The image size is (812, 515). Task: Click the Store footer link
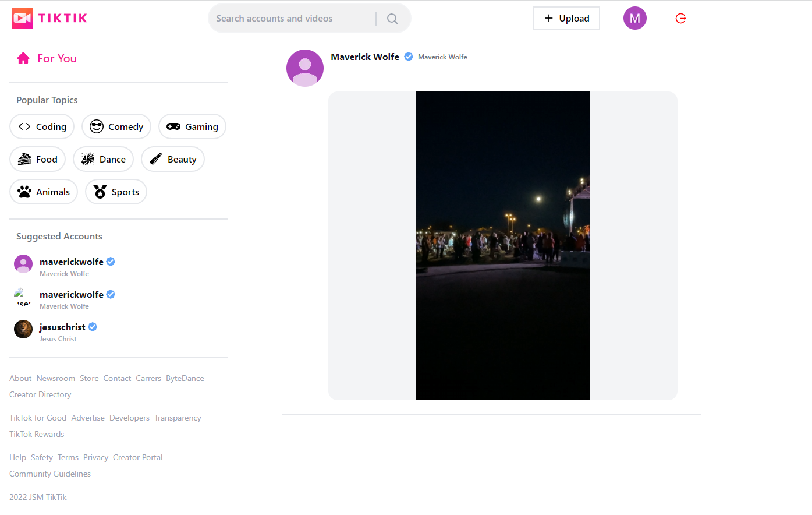click(89, 378)
